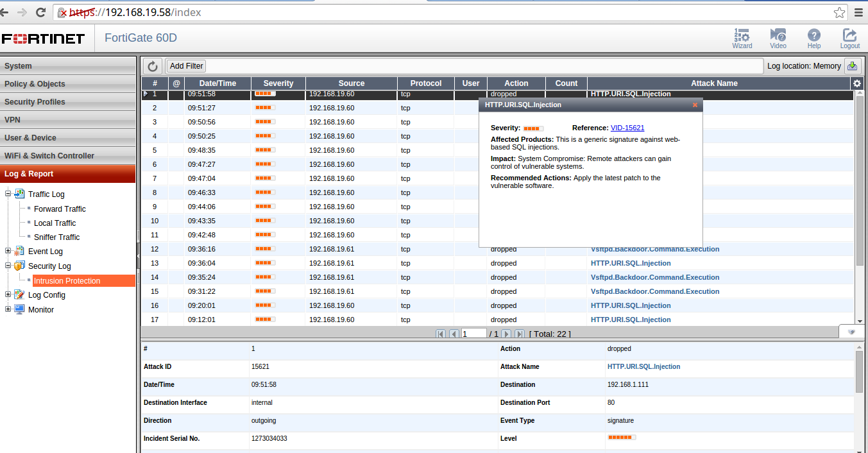Open the VID-15621 reference link
Viewport: 868px width, 453px height.
(627, 128)
